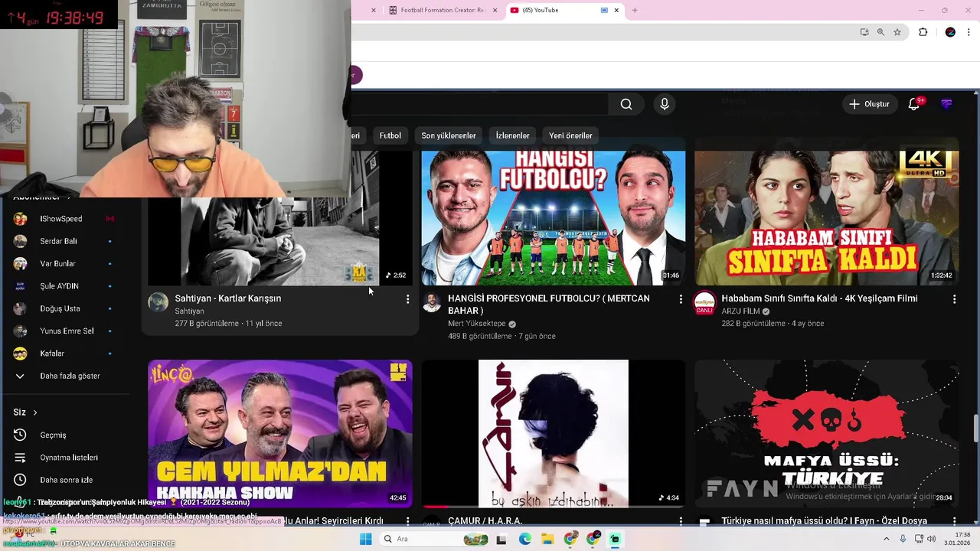Viewport: 980px width, 551px height.
Task: Click the install app icon in address bar
Action: (x=864, y=32)
